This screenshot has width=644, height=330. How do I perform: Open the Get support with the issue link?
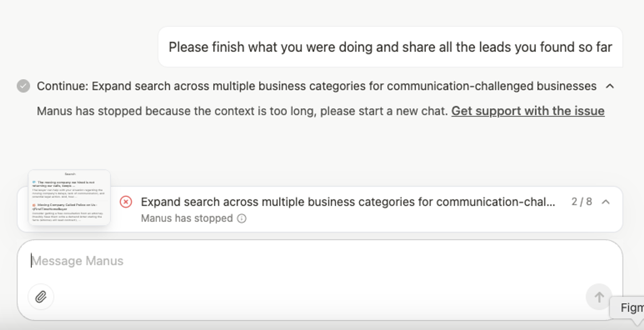click(x=528, y=111)
